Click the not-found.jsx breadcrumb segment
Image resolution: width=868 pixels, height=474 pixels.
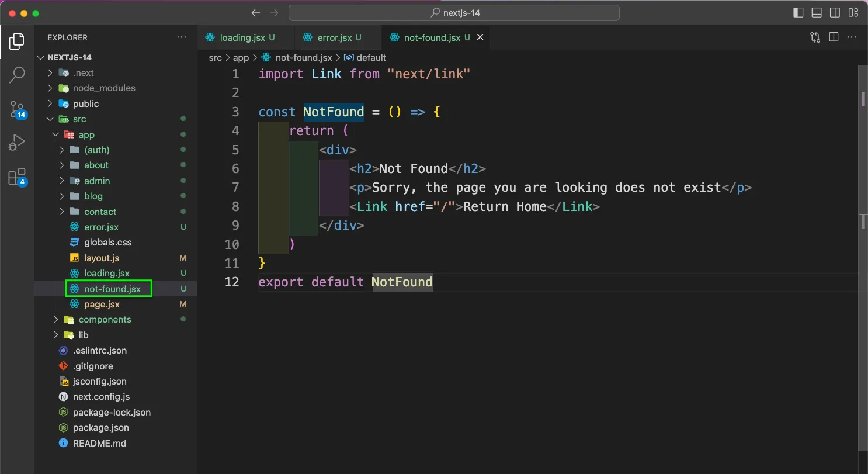[296, 57]
